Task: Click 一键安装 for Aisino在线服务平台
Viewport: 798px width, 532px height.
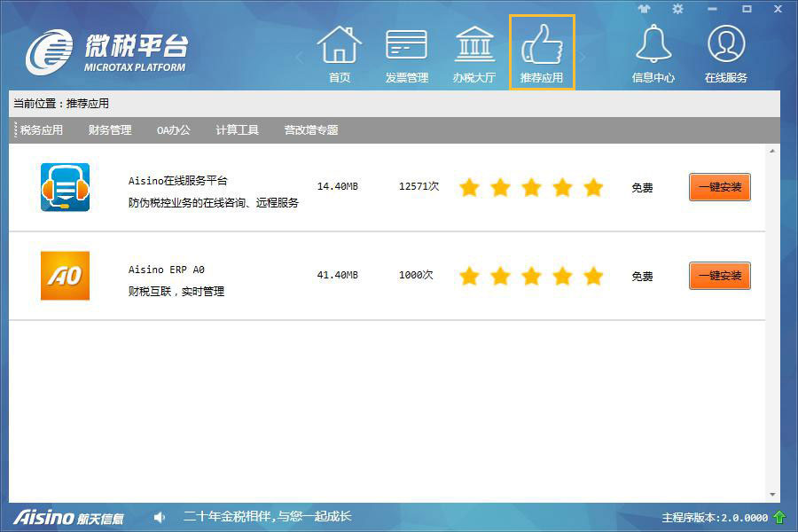Action: click(719, 187)
